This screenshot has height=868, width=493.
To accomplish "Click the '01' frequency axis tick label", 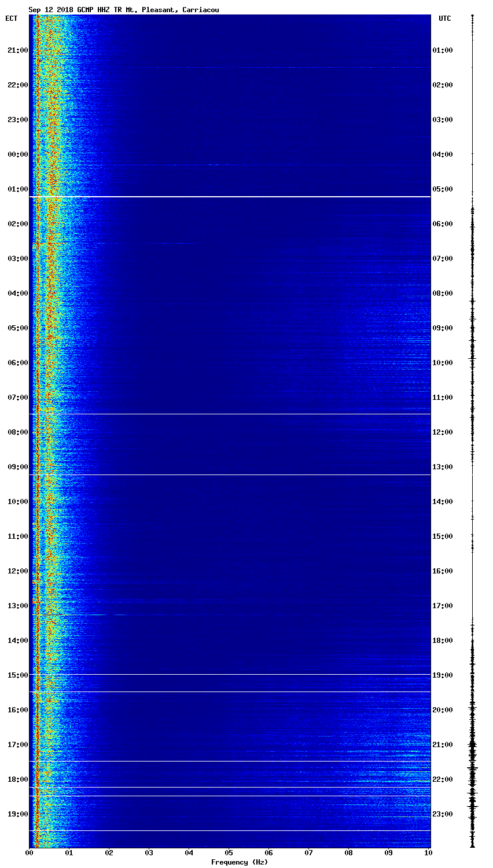I will [69, 853].
